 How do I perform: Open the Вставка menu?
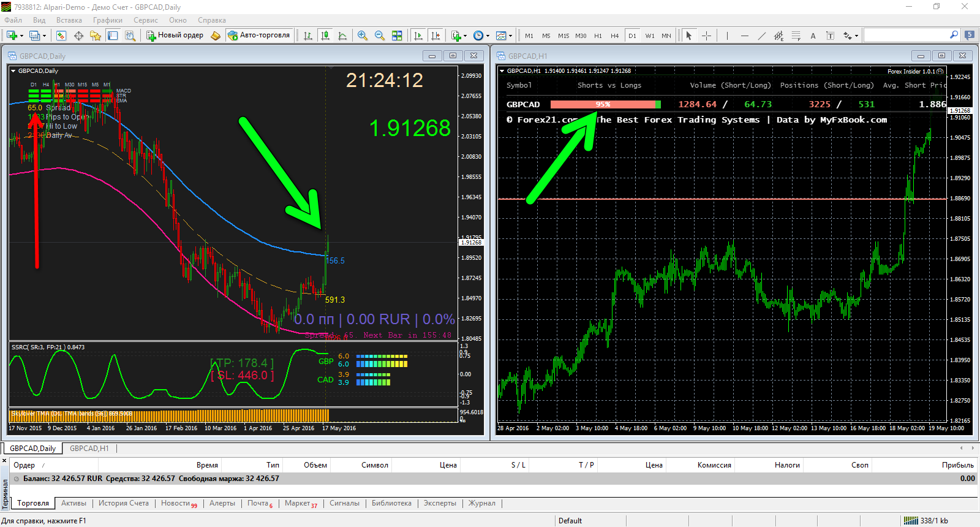[x=69, y=20]
